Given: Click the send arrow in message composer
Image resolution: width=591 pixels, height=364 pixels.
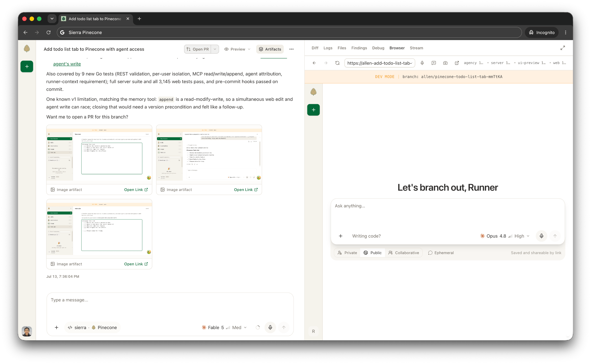Looking at the screenshot, I should tap(284, 327).
